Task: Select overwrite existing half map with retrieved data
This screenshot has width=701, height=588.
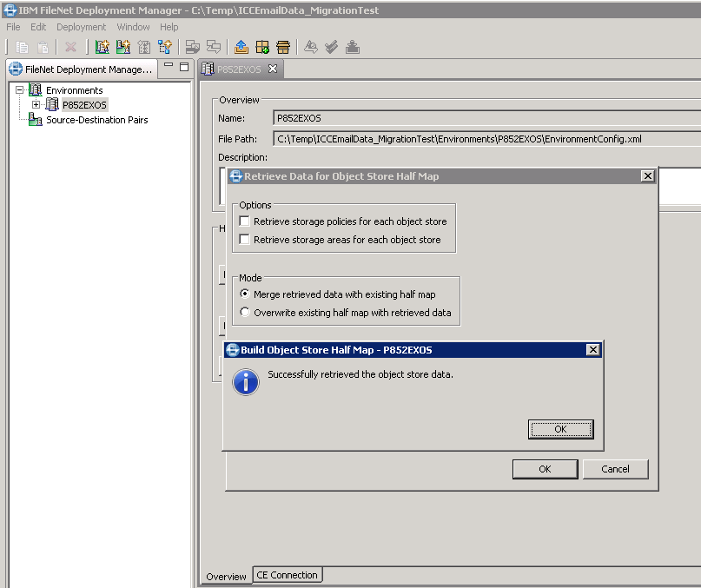Action: pos(245,311)
